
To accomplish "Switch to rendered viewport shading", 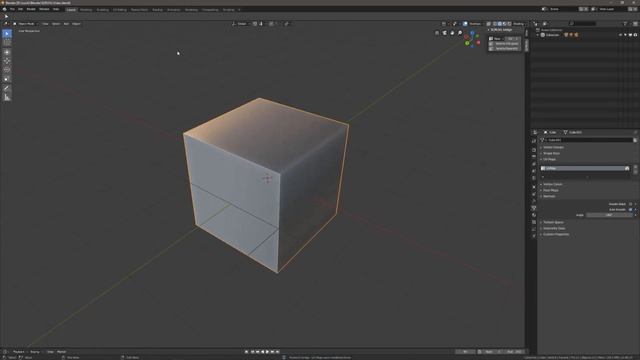I will [509, 24].
